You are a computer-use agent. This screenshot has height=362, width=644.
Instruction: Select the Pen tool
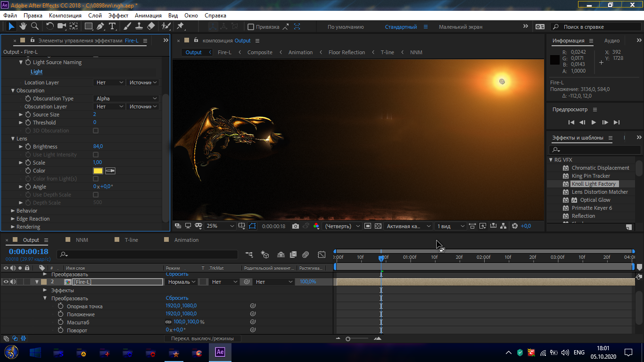tap(100, 26)
